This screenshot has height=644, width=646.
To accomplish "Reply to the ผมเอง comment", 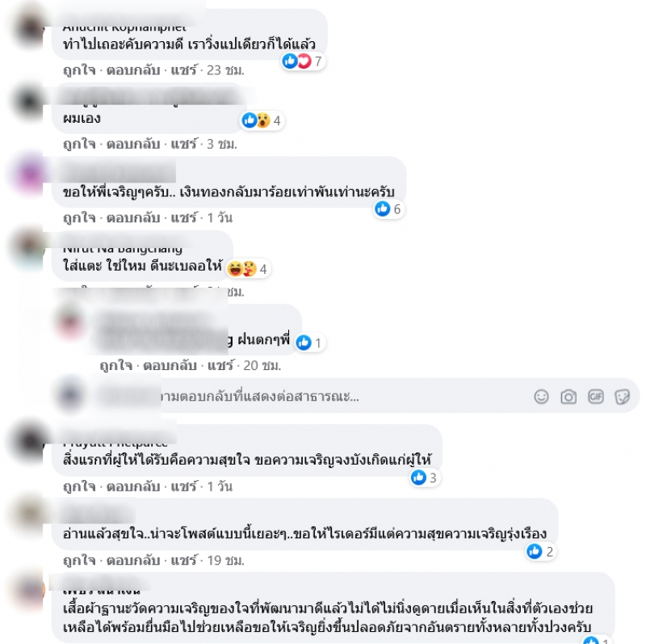I will 133,144.
